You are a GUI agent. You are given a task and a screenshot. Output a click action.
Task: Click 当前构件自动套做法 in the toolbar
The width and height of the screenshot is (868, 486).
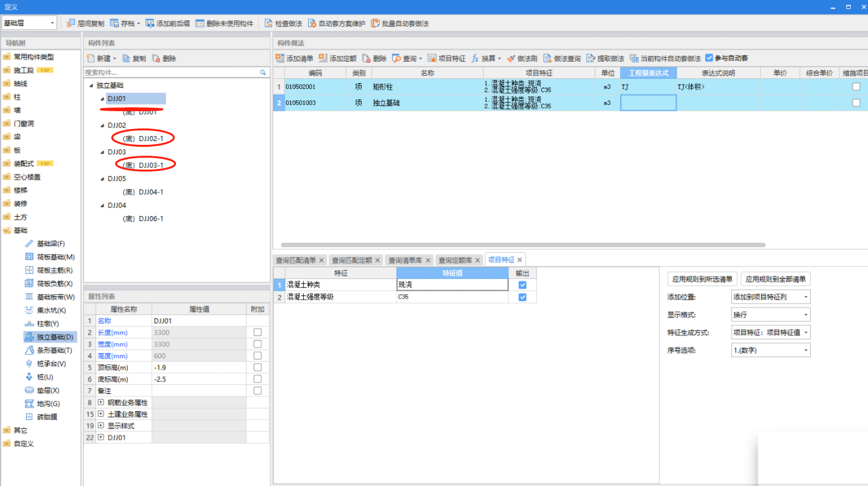click(665, 58)
